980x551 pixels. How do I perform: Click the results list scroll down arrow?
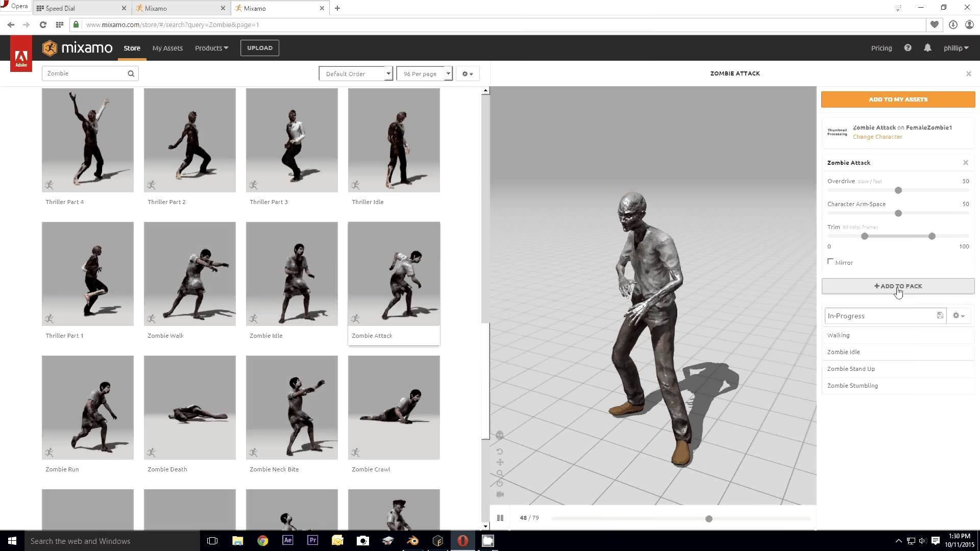pyautogui.click(x=485, y=526)
